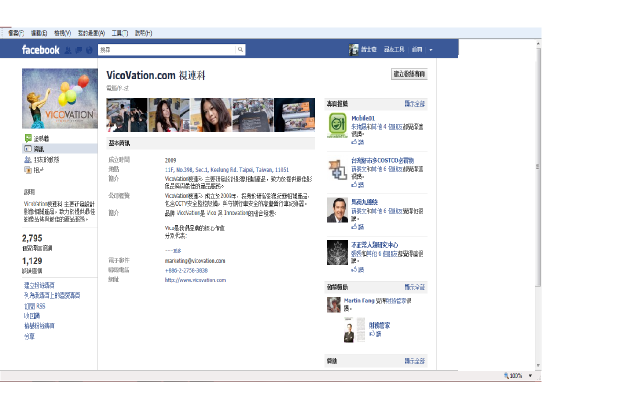Click the zoom magnifier icon in status bar
Screen dimensions: 640x400
[x=507, y=376]
